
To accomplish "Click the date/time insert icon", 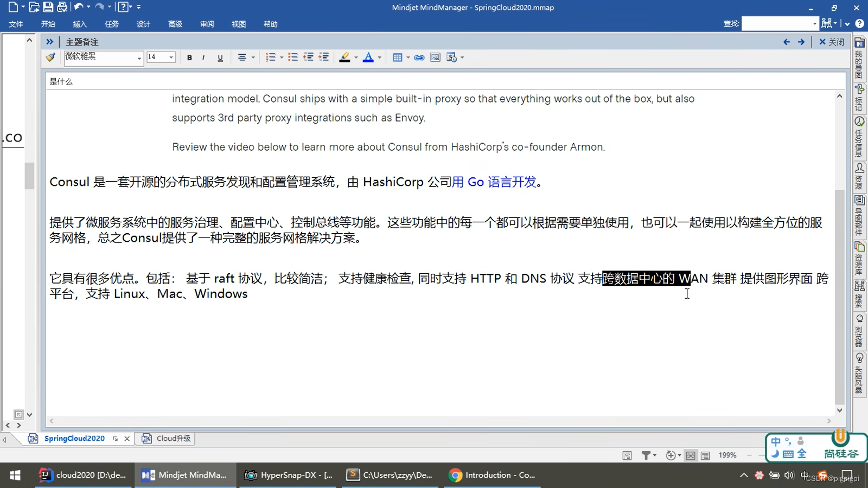I will (451, 57).
